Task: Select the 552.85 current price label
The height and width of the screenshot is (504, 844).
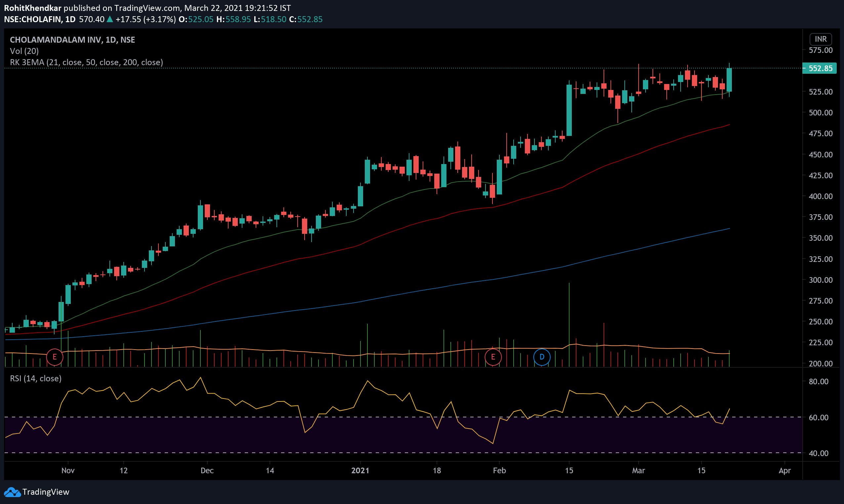Action: (819, 68)
